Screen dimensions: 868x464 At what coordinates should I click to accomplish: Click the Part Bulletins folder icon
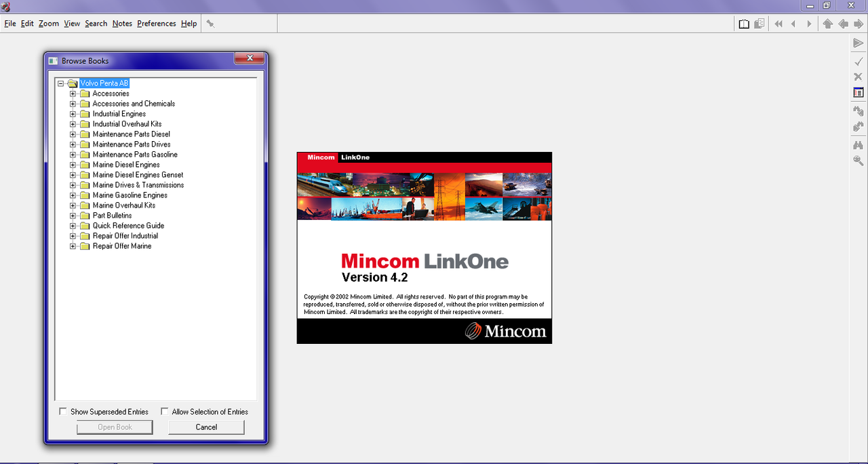click(85, 216)
